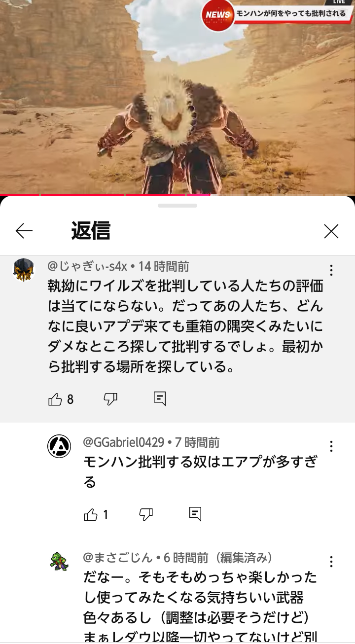
Task: Open the options menu for @じゃぎぃ-s4x's comment
Action: point(331,270)
